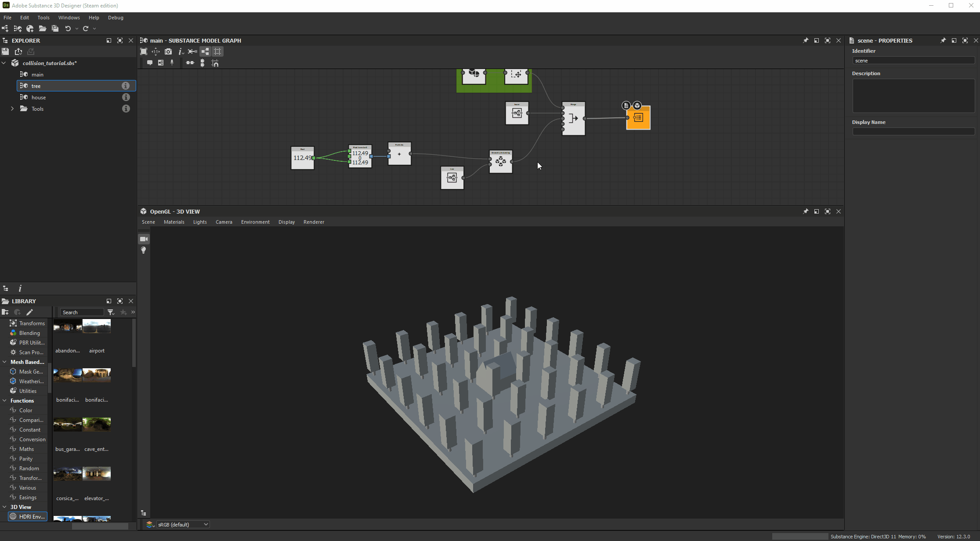
Task: Toggle the grid alignment button in graph toolbar
Action: pyautogui.click(x=217, y=51)
